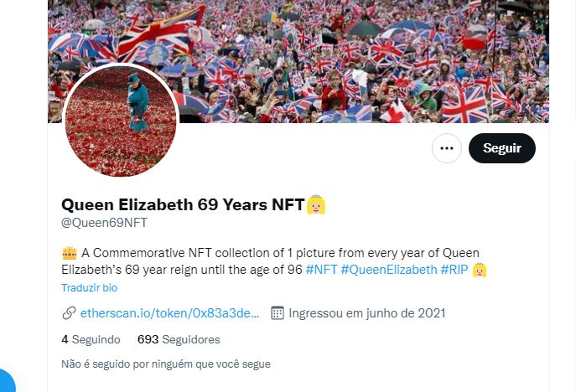This screenshot has width=576, height=392.
Task: Click the blue circular button at bottom-left edge
Action: pyautogui.click(x=5, y=380)
